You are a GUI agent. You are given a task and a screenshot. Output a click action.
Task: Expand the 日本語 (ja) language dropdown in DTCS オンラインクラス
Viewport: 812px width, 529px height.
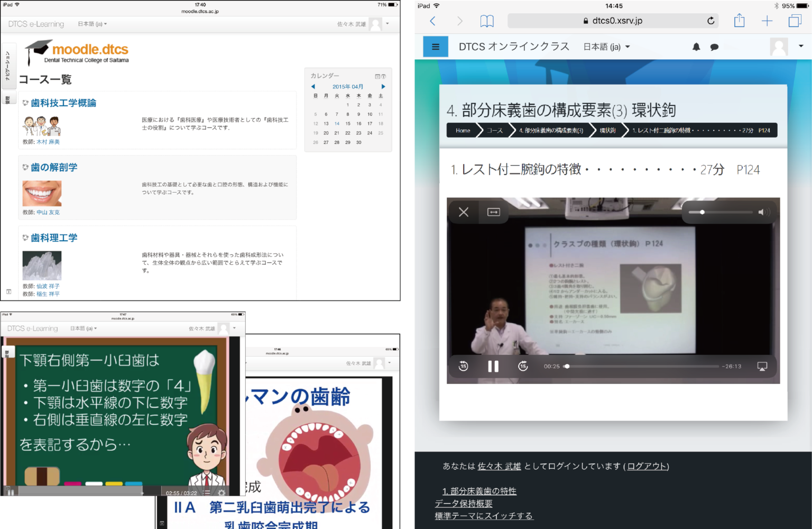[x=606, y=47]
